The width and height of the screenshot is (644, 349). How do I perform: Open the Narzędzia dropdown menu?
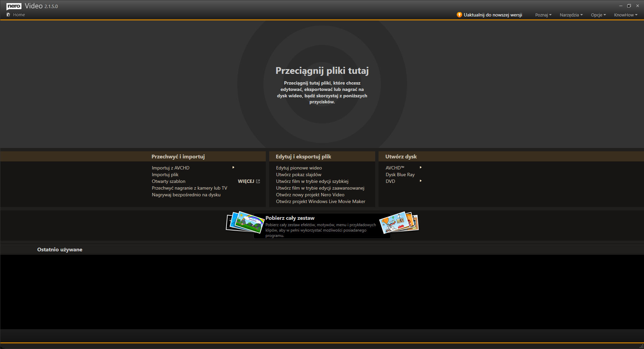tap(571, 15)
